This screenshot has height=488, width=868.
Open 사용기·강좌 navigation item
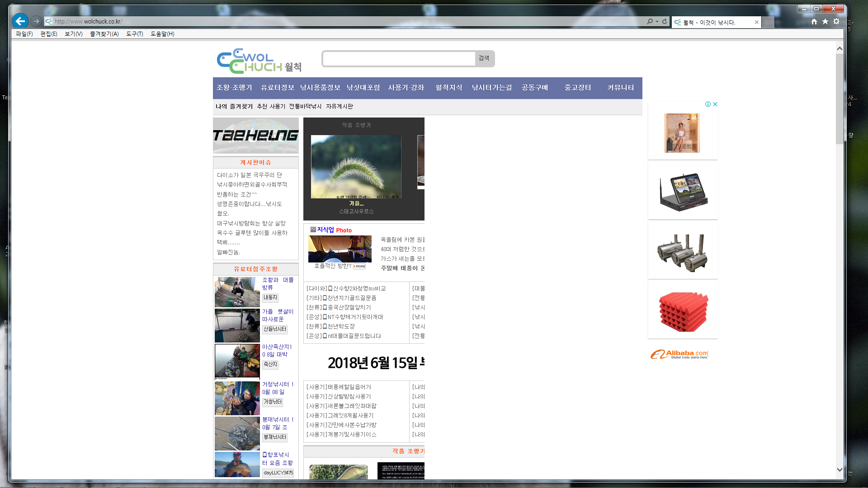[x=406, y=88]
